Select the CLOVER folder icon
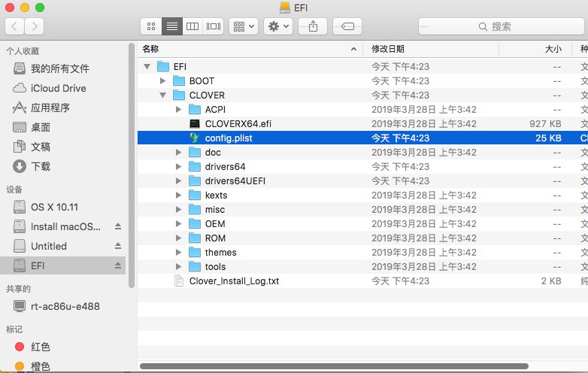 tap(179, 95)
